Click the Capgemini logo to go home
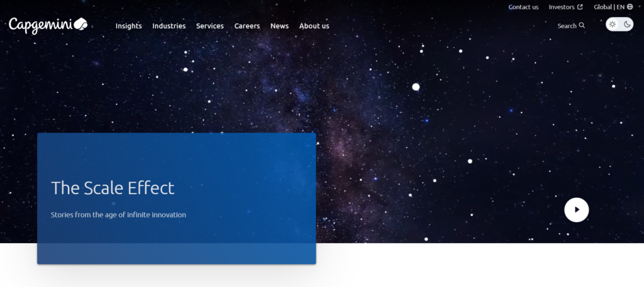The image size is (644, 287). pos(48,25)
